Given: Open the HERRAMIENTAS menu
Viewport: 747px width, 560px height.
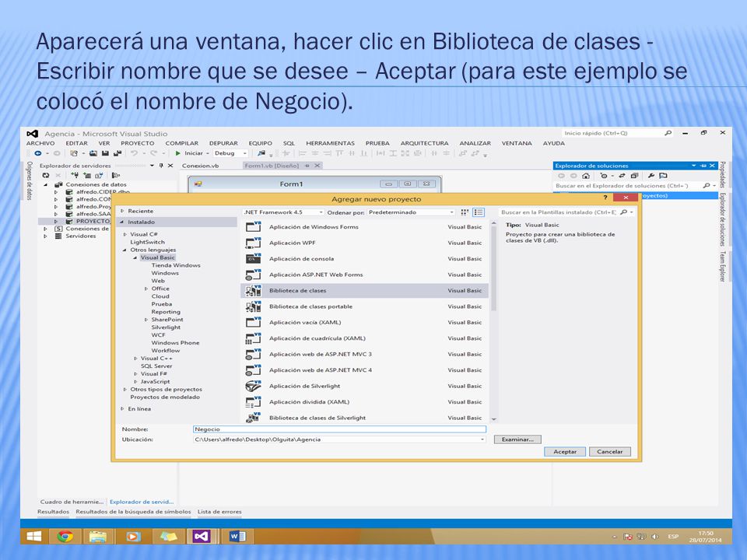Looking at the screenshot, I should coord(330,143).
